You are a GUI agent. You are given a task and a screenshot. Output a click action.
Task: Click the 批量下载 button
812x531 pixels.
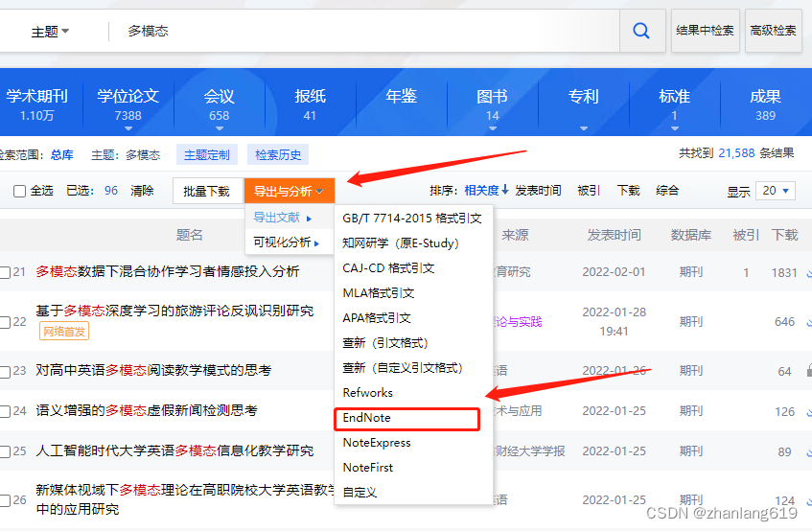pos(207,191)
